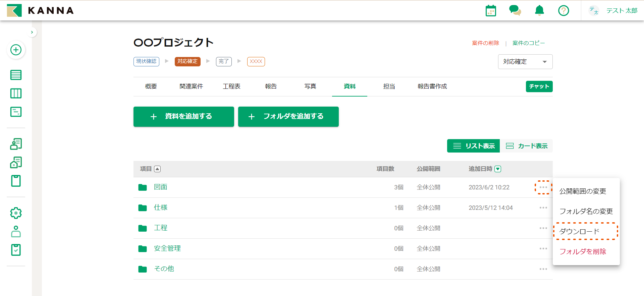
Task: Switch to the 写真 tab
Action: pos(310,86)
